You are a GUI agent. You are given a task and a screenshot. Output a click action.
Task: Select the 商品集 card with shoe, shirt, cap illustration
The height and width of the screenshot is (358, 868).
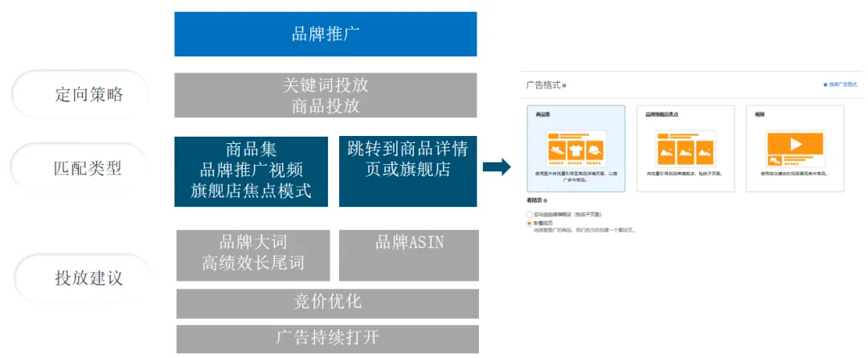tap(575, 149)
